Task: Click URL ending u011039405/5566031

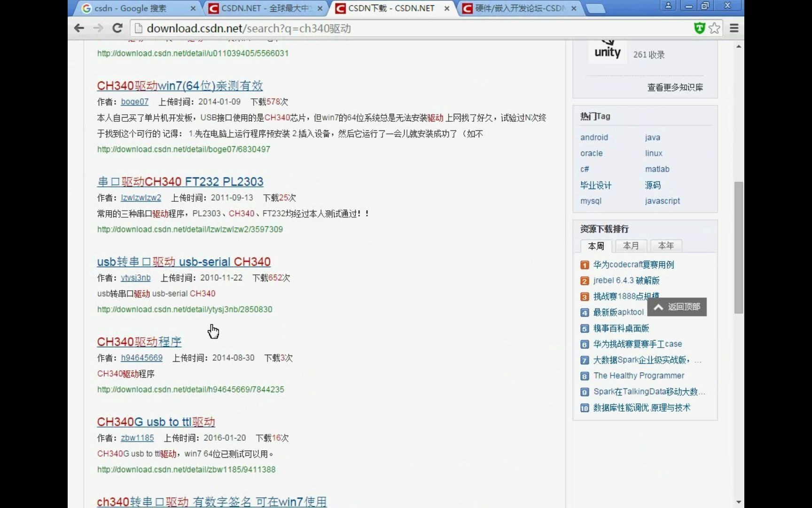Action: point(193,53)
